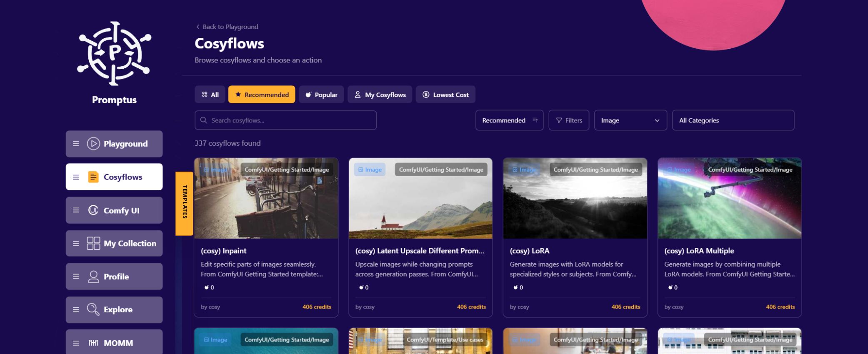Click 406 credits on the Inpaint card

click(317, 307)
